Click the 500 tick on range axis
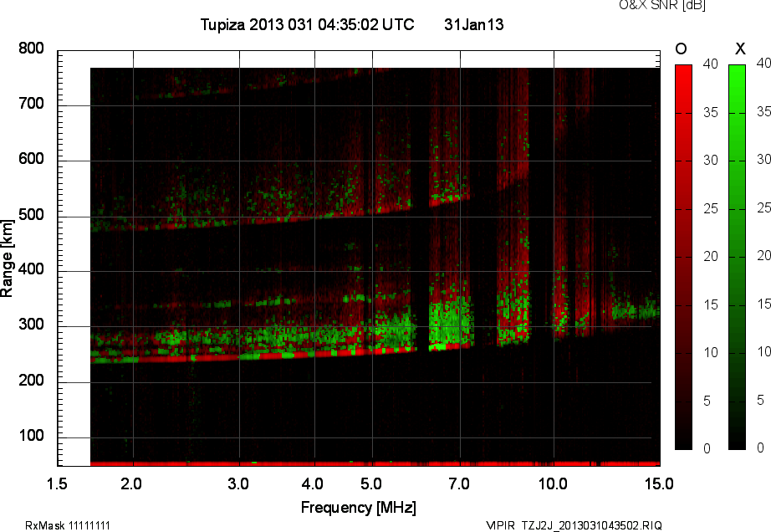This screenshot has height=532, width=771. coord(31,216)
